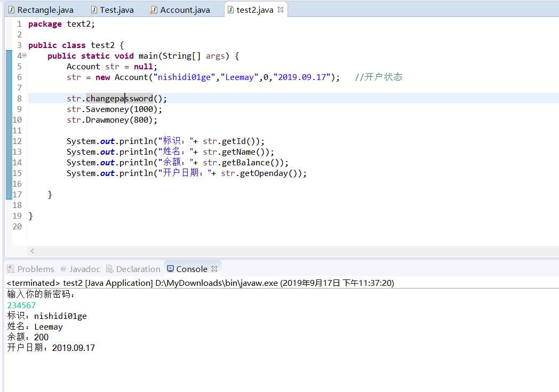559x392 pixels.
Task: Click the console output 姓名：Leemay
Action: [x=35, y=326]
